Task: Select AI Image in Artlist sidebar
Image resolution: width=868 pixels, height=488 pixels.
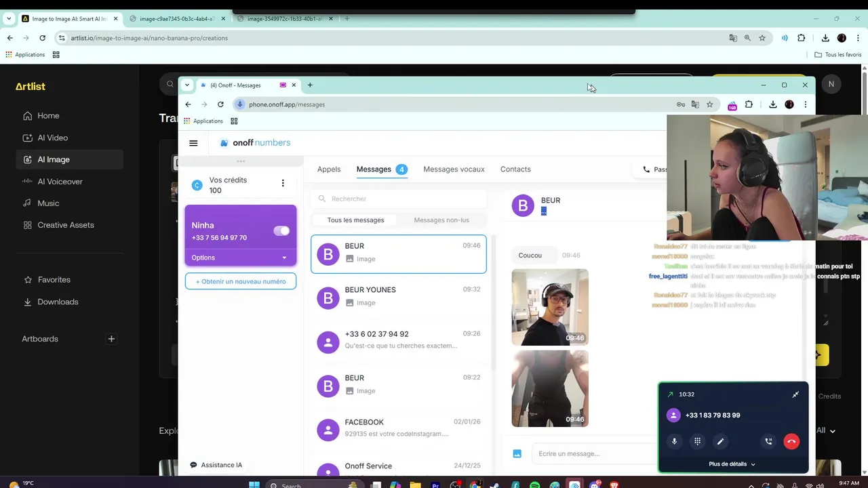Action: click(71, 159)
